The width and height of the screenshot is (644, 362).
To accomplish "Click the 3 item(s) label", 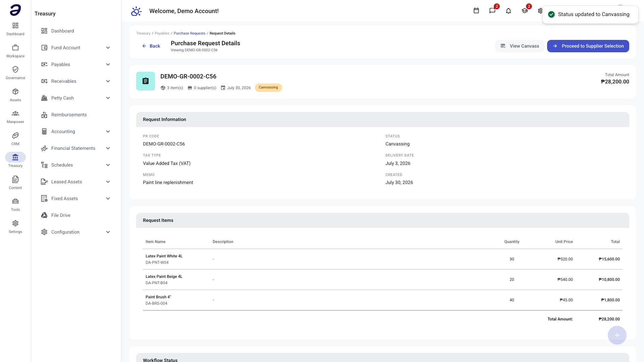I will click(x=172, y=88).
